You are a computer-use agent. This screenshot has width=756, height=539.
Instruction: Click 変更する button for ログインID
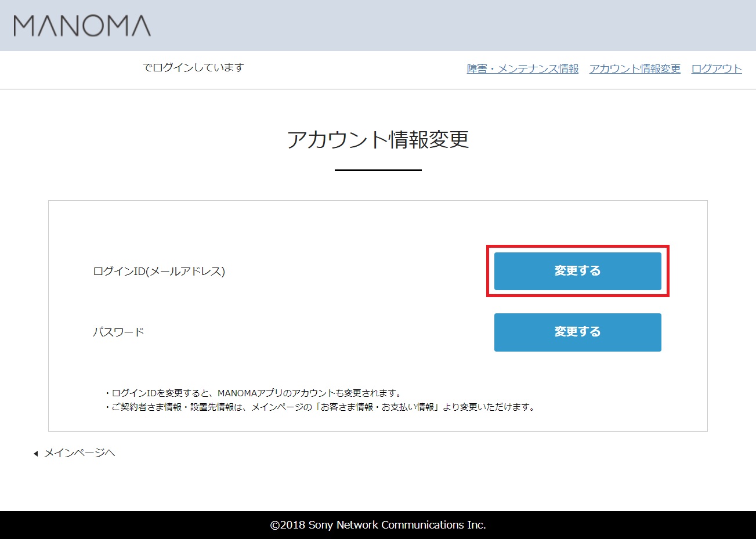[x=577, y=271]
